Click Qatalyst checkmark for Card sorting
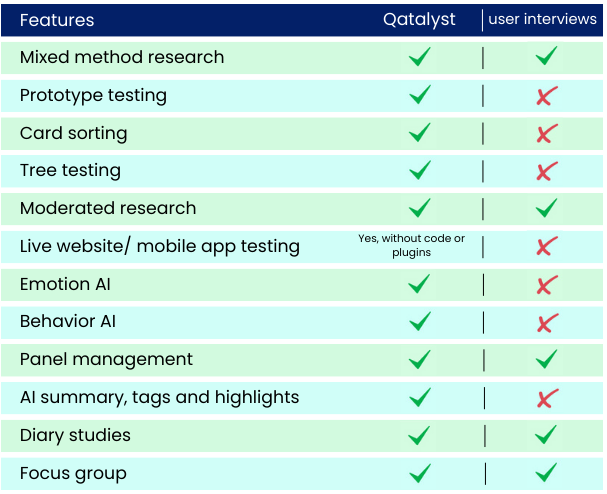The width and height of the screenshot is (607, 494). 420,133
